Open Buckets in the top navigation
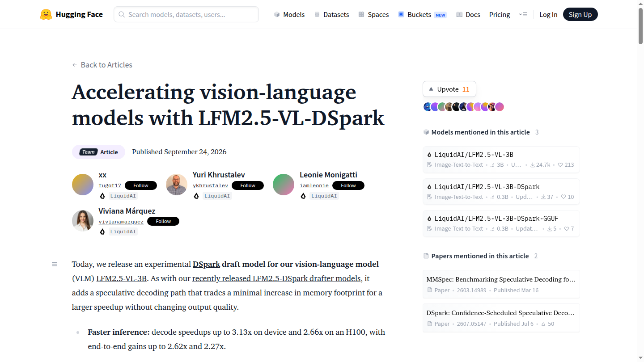The width and height of the screenshot is (644, 362). [x=422, y=14]
